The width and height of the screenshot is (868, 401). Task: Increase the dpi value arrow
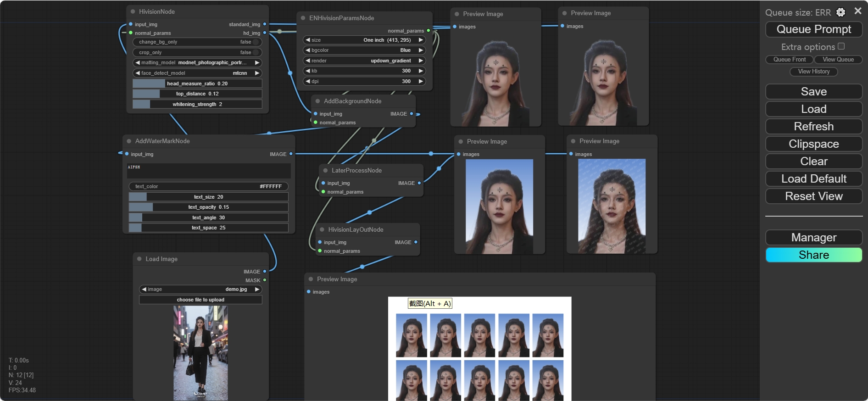(421, 81)
